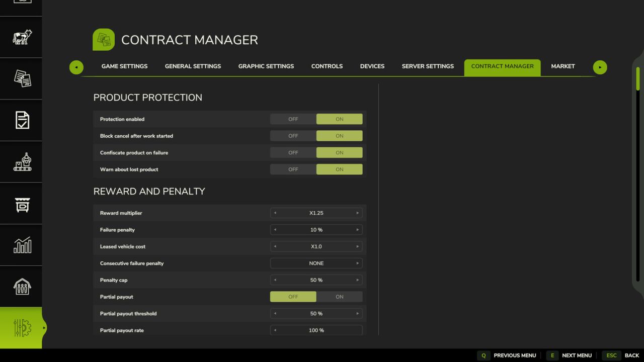Open the animals cow icon menu
644x362 pixels.
[22, 37]
